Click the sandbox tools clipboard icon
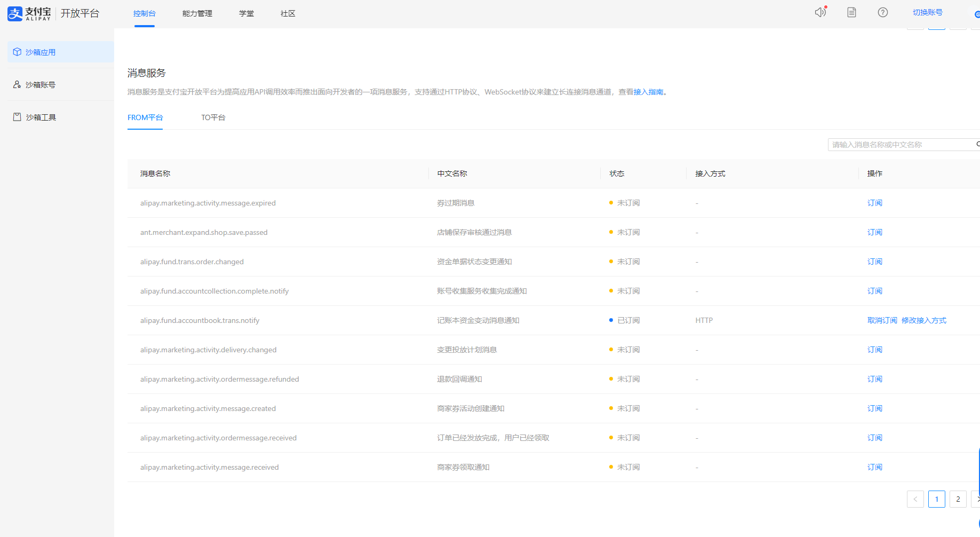Screen dimensions: 980x537 point(17,117)
